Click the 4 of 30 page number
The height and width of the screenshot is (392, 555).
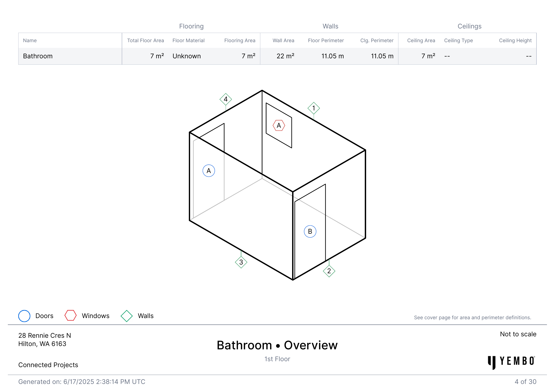coord(525,382)
